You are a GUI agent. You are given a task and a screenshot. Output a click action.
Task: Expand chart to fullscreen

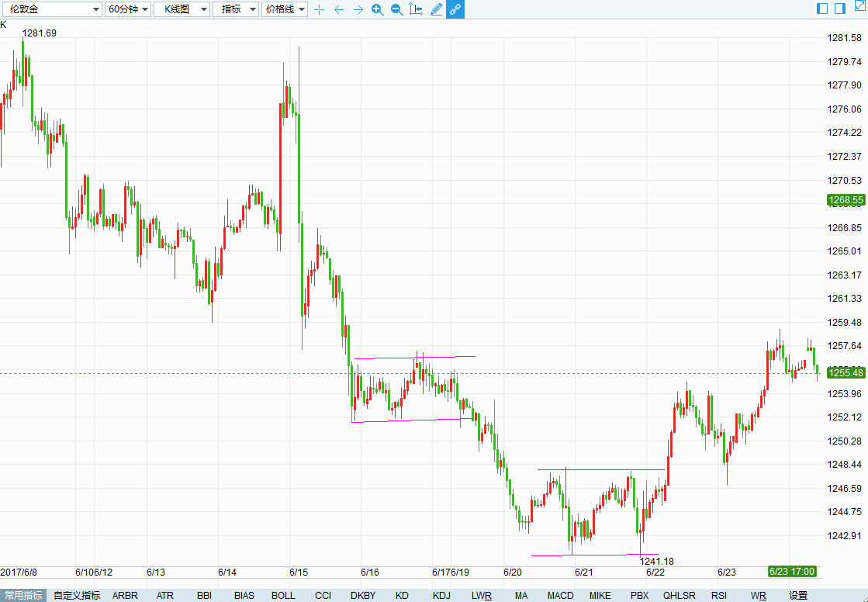(x=859, y=9)
